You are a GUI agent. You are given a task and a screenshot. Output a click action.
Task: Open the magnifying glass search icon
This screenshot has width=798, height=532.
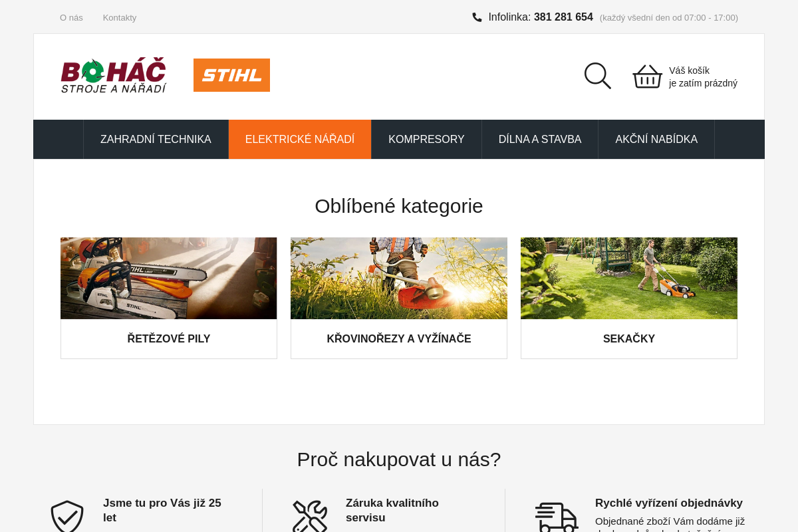pyautogui.click(x=597, y=76)
